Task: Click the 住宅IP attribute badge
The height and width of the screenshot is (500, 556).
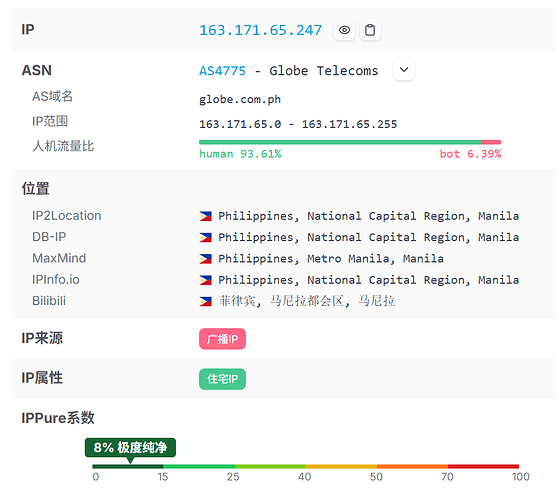Action: click(x=222, y=379)
